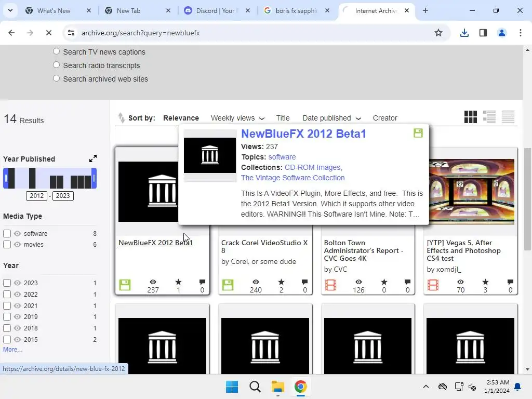Open Chrome three-dot menu
532x399 pixels.
521,33
